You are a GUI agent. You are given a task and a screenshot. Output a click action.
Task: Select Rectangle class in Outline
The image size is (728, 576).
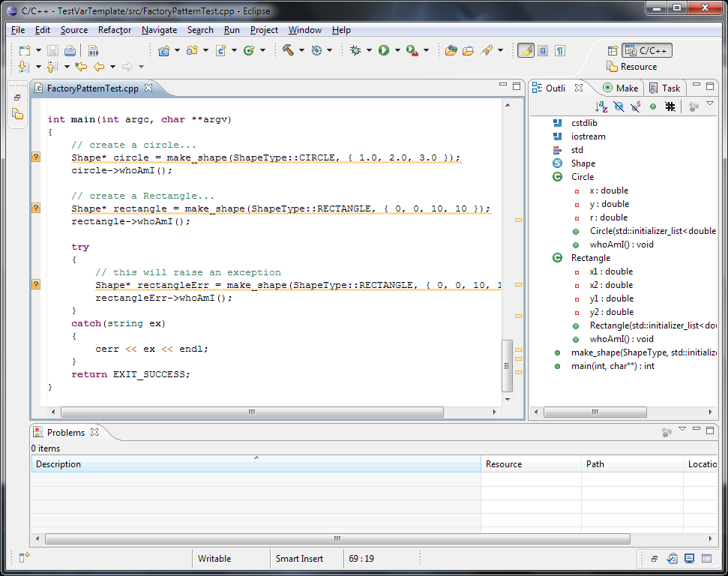point(591,258)
